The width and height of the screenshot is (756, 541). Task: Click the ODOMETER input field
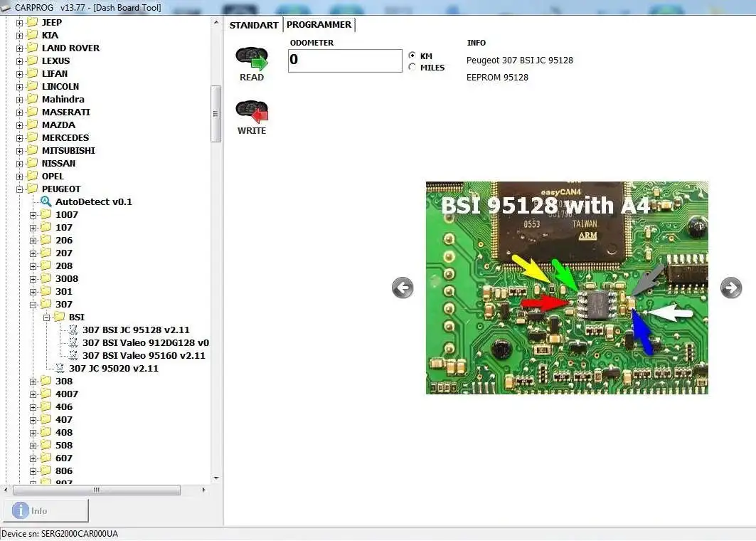tap(345, 61)
